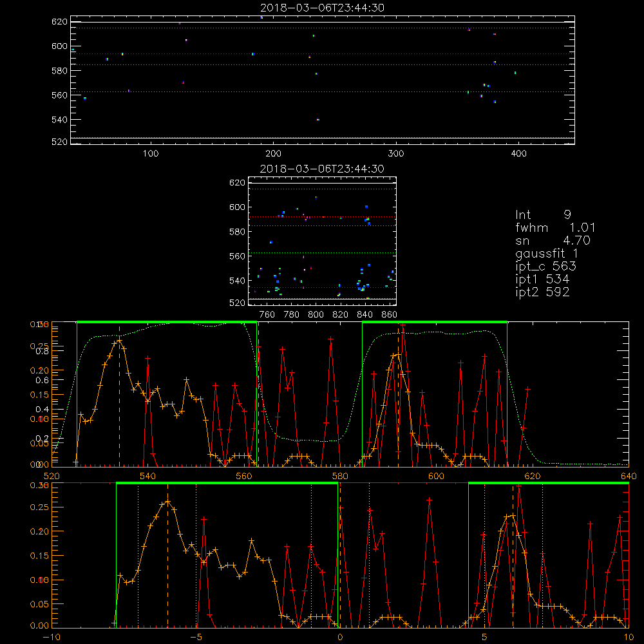Select the 'ipt1 534' readout line
This screenshot has width=644, height=644.
tap(542, 279)
